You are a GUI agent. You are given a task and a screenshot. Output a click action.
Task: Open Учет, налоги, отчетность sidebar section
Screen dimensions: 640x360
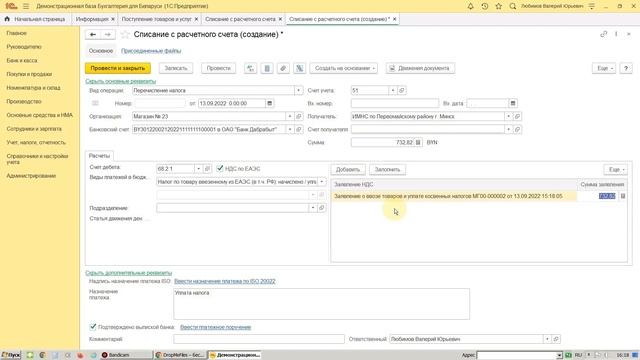pos(36,142)
